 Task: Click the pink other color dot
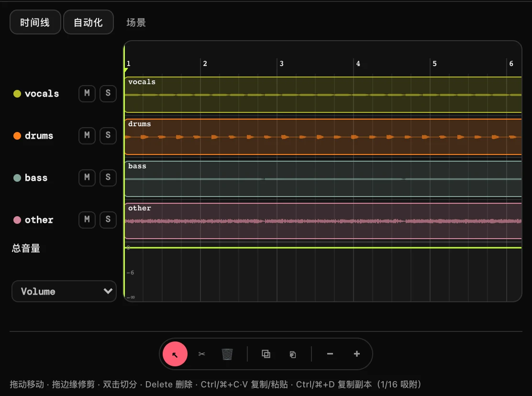(17, 220)
